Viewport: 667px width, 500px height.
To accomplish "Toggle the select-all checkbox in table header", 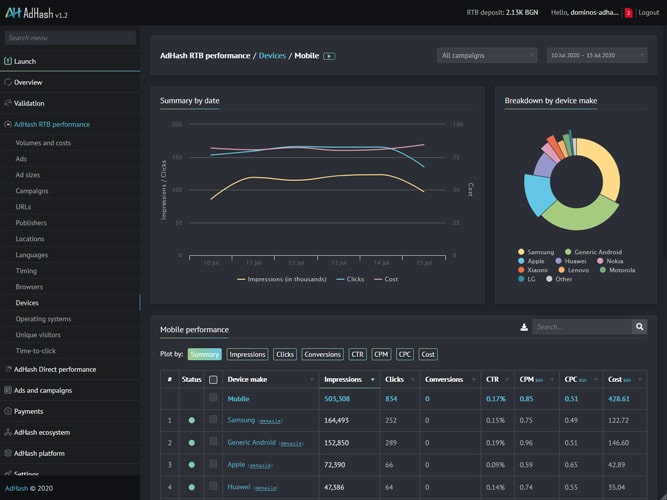I will tap(213, 380).
